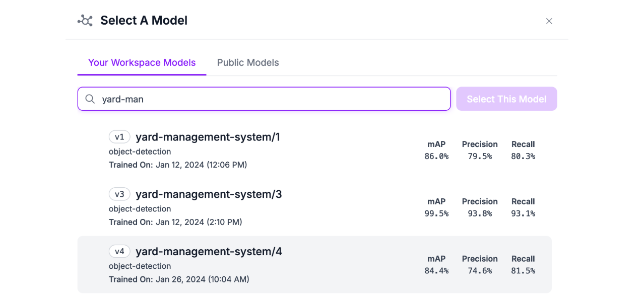Click the 93.8% Precision value
The width and height of the screenshot is (644, 303).
[480, 213]
